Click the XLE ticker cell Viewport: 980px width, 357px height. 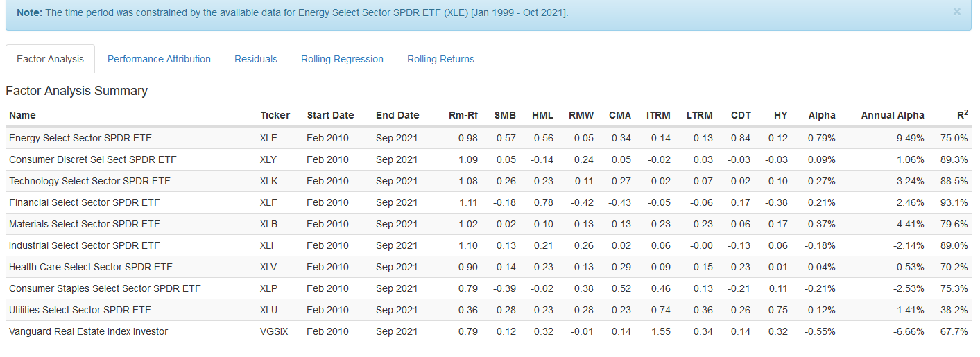(268, 138)
